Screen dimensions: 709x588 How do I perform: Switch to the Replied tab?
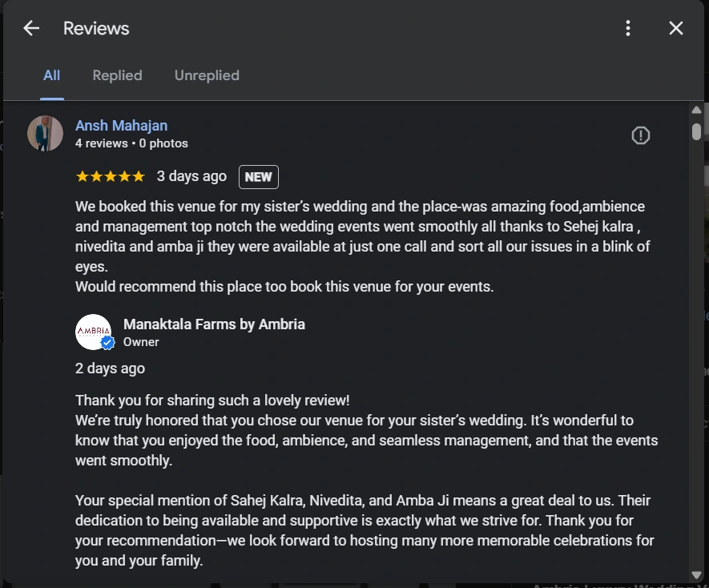click(117, 75)
